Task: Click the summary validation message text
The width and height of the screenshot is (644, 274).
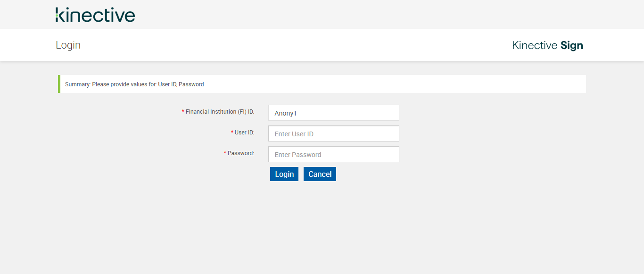Action: tap(134, 84)
